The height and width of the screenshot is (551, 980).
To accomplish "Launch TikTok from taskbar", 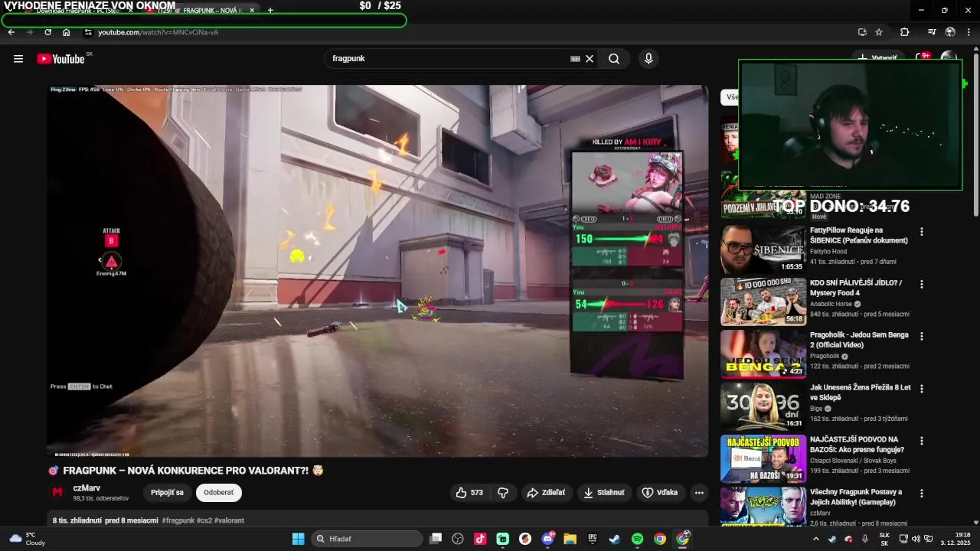I will [480, 539].
